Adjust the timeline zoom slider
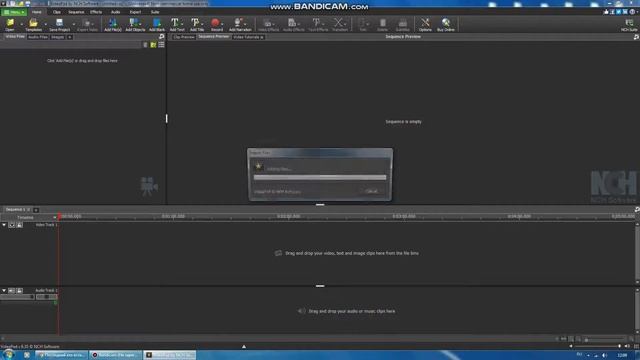Image resolution: width=640 pixels, height=360 pixels. pos(605,339)
